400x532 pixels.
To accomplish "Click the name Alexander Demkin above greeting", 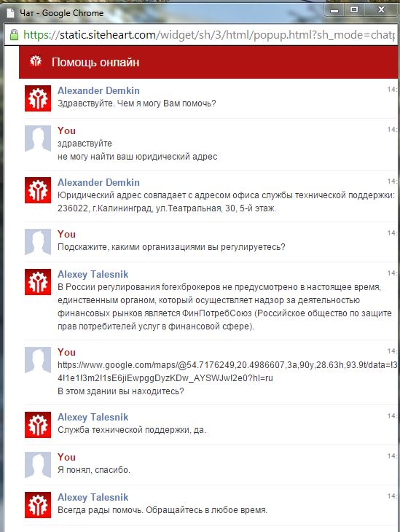I will tap(98, 90).
